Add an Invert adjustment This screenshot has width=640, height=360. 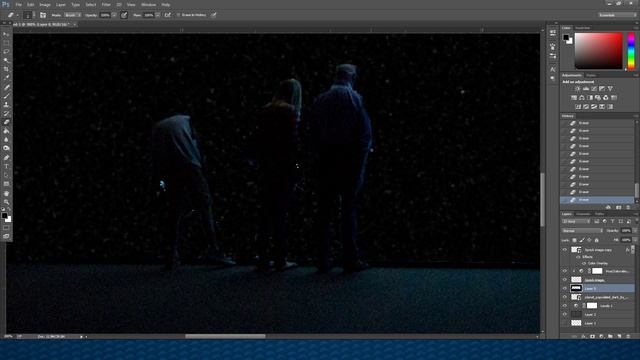(x=578, y=107)
